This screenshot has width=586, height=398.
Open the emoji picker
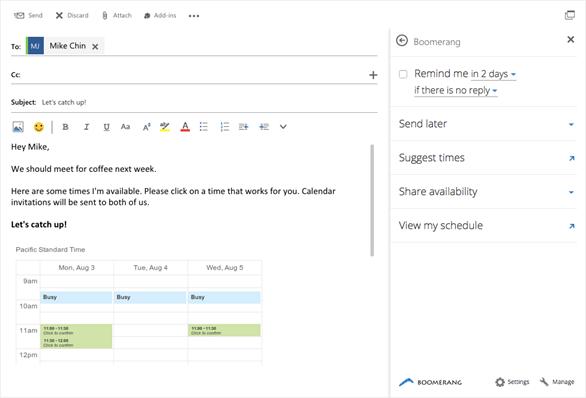[38, 127]
